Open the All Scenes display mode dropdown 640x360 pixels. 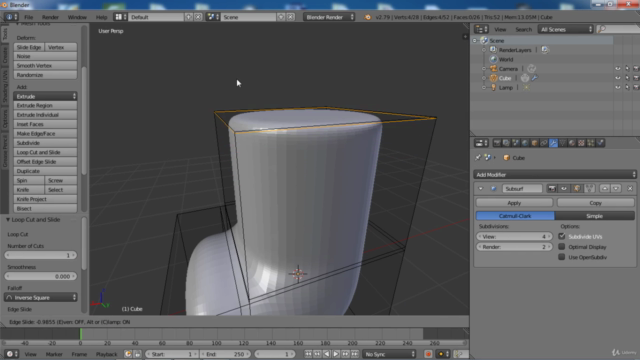point(565,29)
